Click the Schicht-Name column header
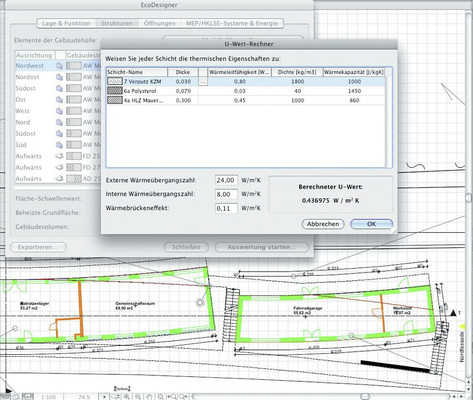Image resolution: width=473 pixels, height=400 pixels. click(137, 72)
